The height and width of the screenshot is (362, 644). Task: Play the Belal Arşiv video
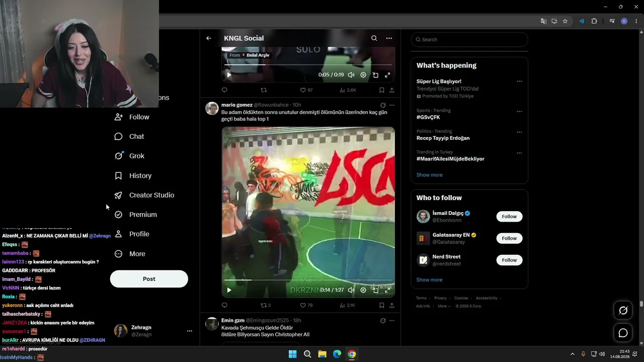(x=229, y=75)
